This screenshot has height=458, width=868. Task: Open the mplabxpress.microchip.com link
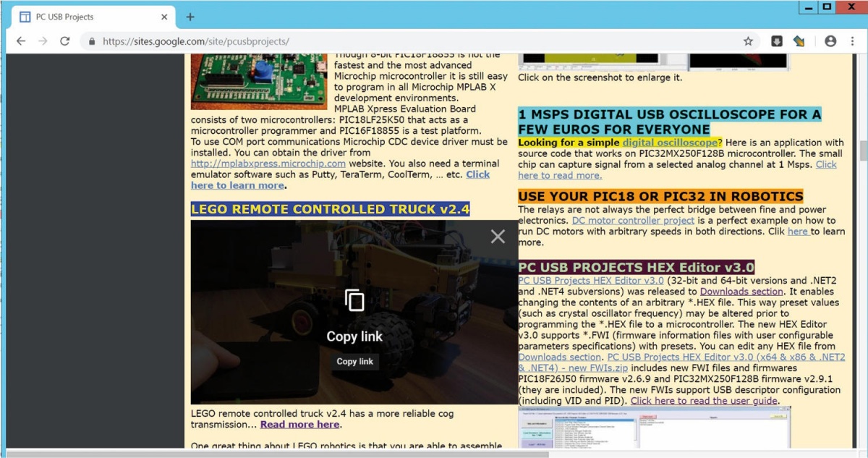268,164
